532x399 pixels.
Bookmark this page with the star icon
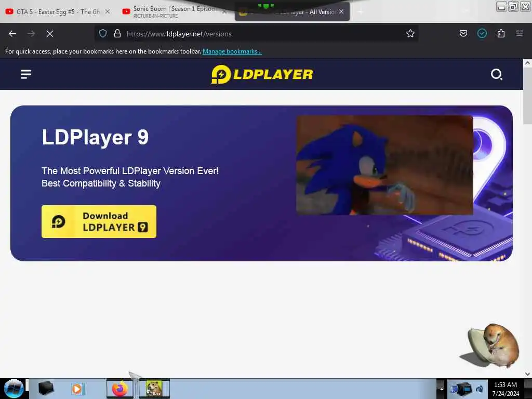[410, 33]
